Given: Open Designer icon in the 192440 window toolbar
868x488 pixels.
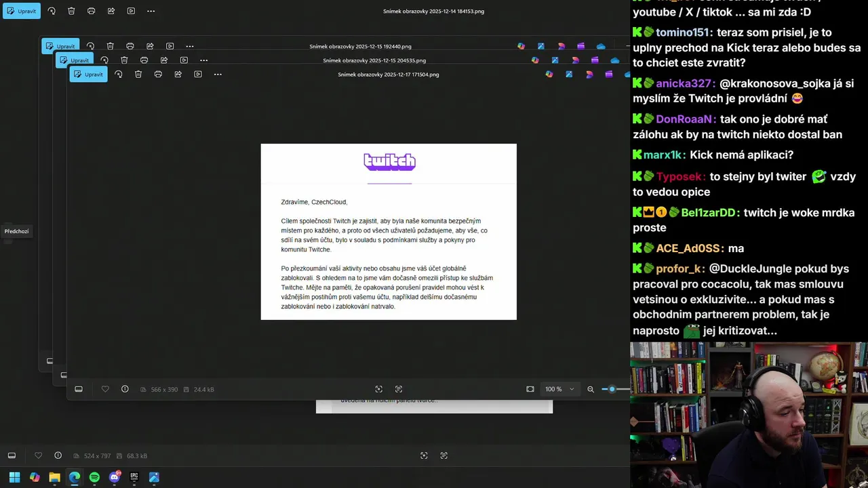Looking at the screenshot, I should [x=561, y=46].
